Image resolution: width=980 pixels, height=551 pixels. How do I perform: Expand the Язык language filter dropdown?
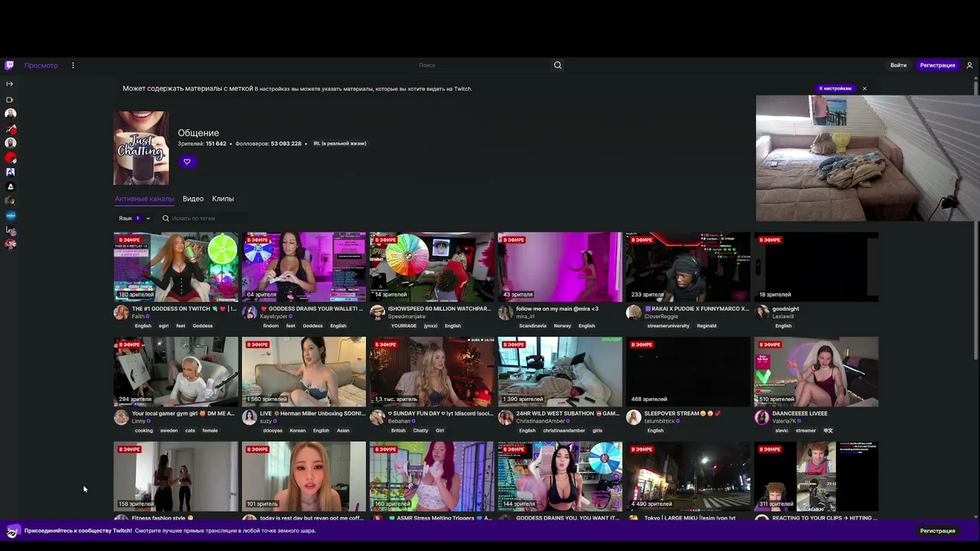tap(134, 218)
